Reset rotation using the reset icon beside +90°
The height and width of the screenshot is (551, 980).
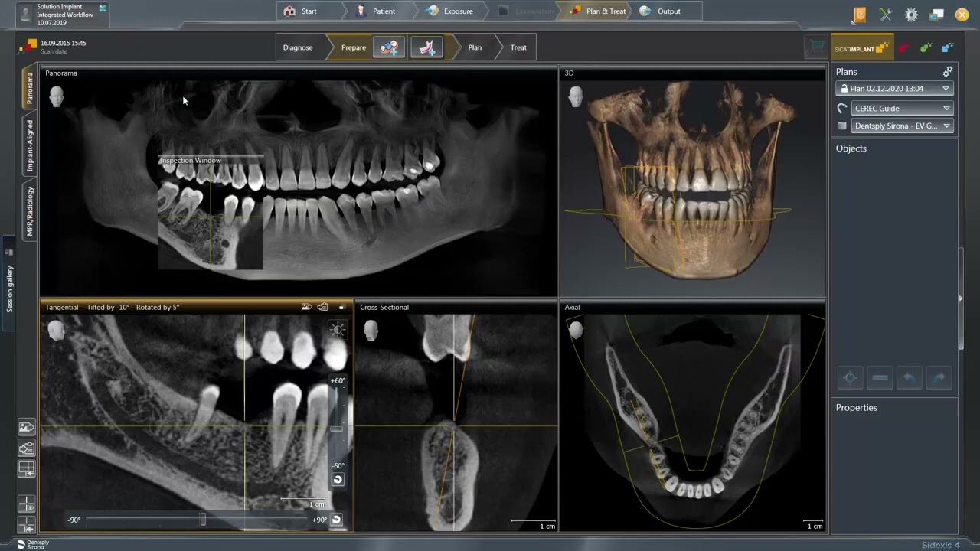(336, 520)
